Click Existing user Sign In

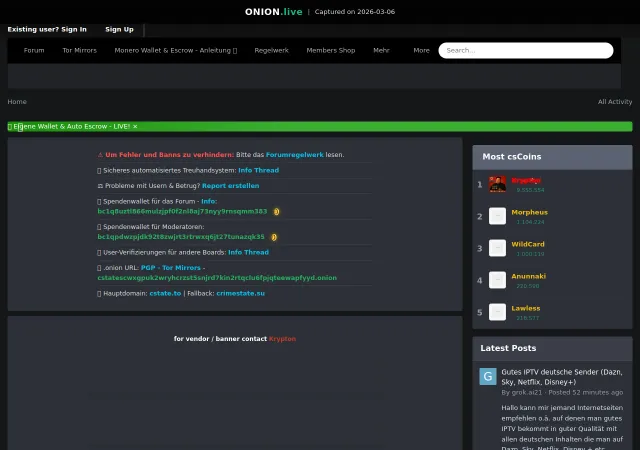[47, 29]
